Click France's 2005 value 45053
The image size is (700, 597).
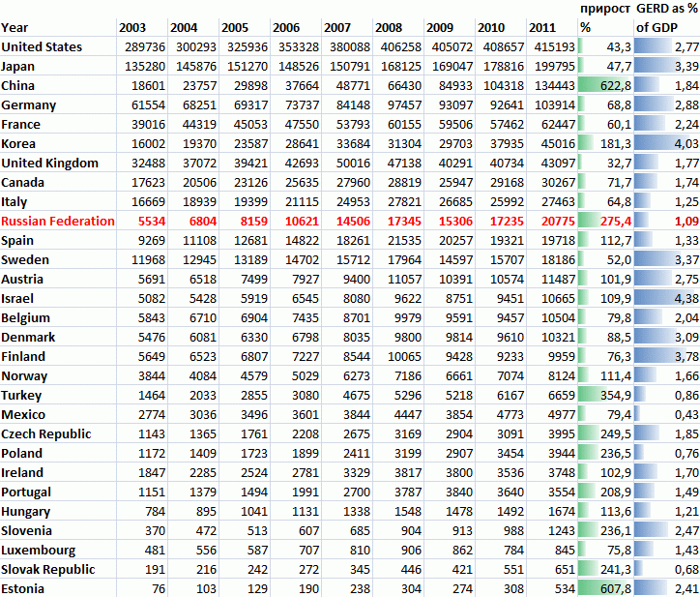click(x=250, y=125)
